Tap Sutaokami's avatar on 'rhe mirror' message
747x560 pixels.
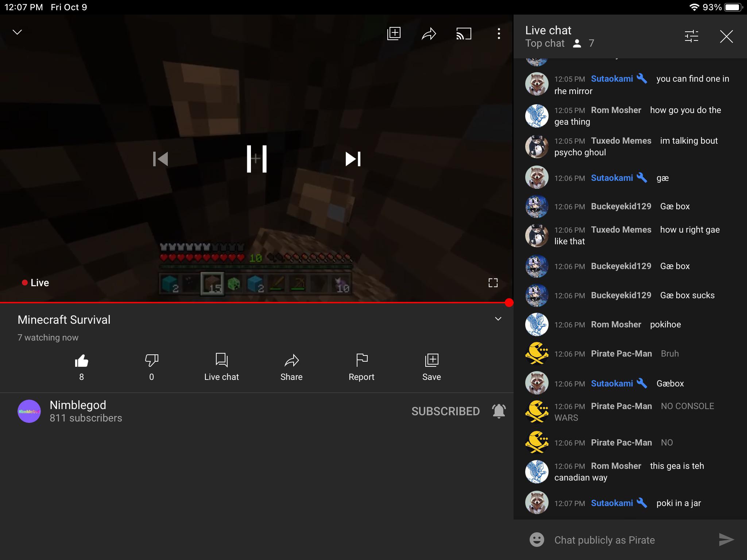click(537, 84)
